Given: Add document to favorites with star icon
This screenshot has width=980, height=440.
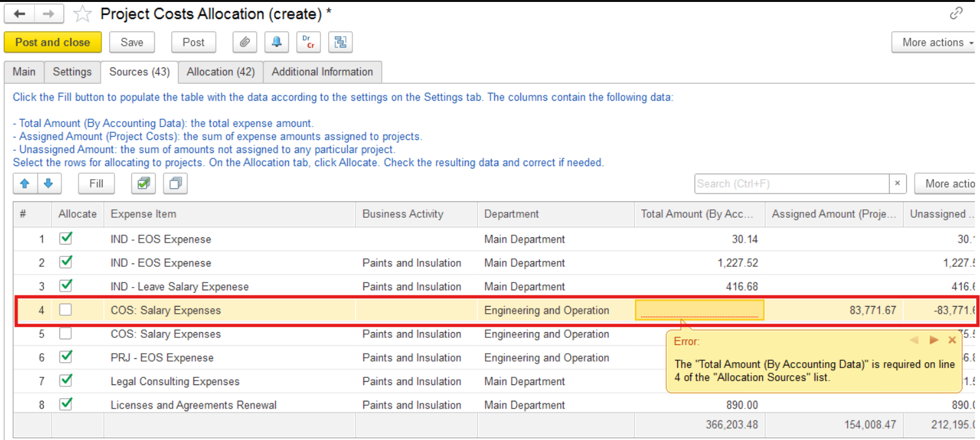Looking at the screenshot, I should tap(82, 14).
